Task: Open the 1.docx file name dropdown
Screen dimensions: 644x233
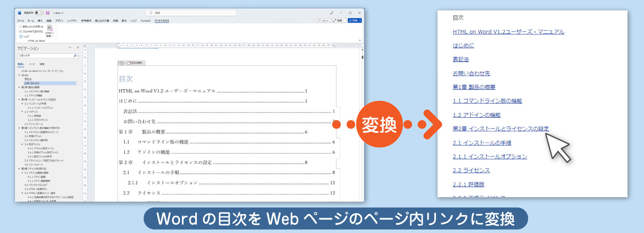Action: (58, 13)
